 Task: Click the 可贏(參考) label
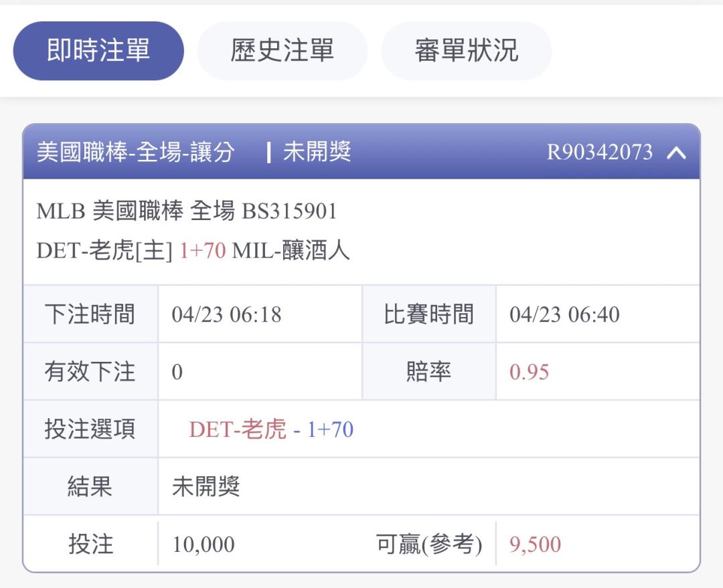coord(429,545)
